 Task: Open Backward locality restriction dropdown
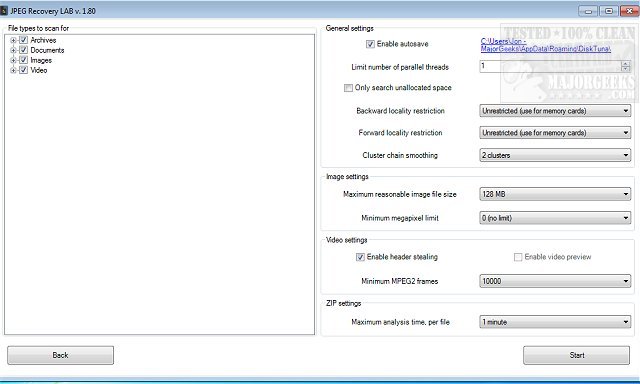(555, 111)
